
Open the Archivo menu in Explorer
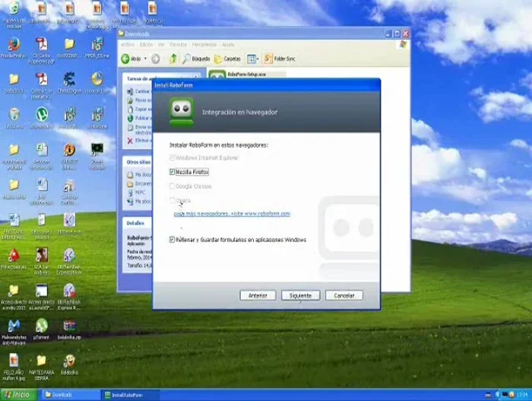pyautogui.click(x=128, y=45)
